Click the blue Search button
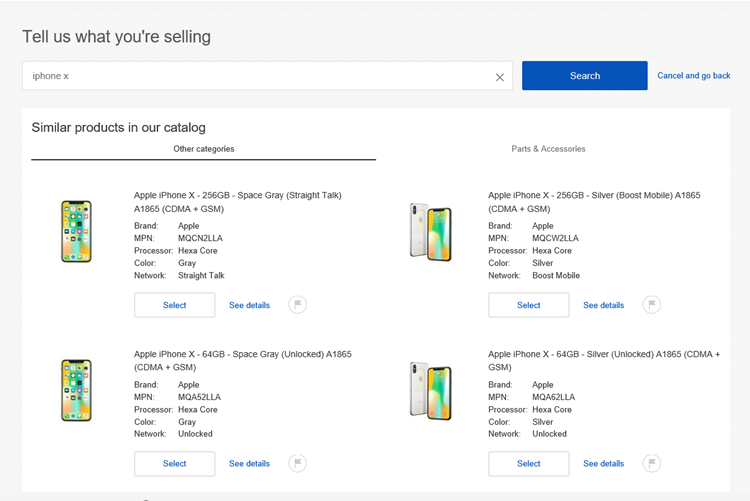Viewport: 750px width, 501px height. click(x=584, y=76)
